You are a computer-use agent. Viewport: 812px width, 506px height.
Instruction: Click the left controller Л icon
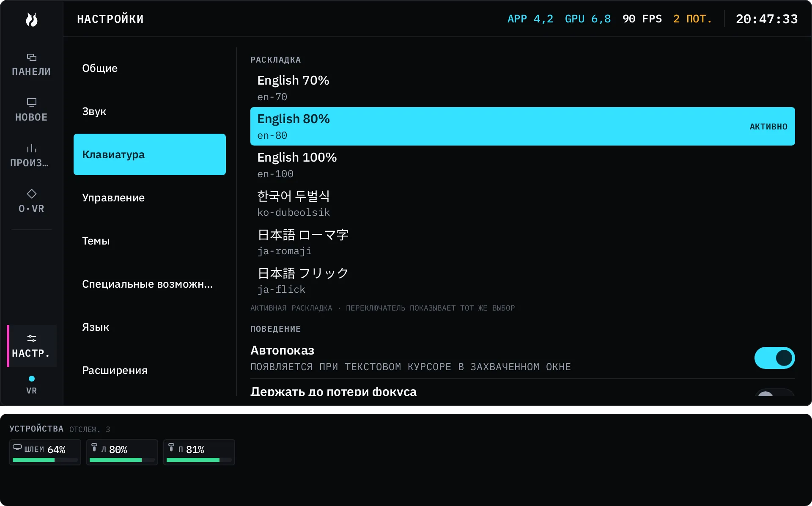tap(94, 447)
